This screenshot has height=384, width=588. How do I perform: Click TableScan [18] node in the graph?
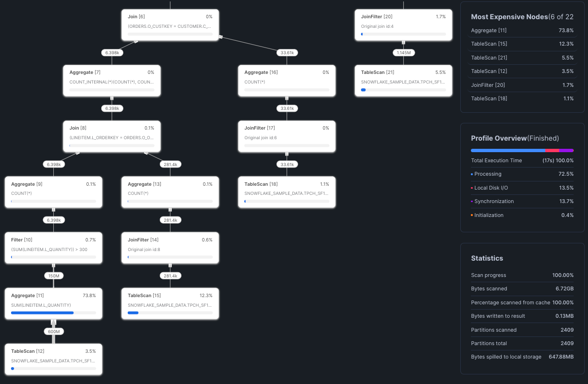287,192
